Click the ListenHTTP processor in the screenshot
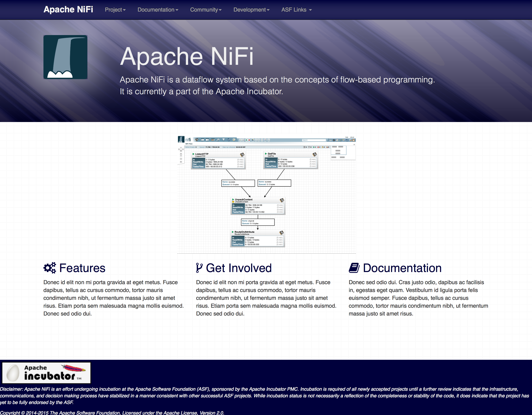The height and width of the screenshot is (415, 532). [x=218, y=160]
